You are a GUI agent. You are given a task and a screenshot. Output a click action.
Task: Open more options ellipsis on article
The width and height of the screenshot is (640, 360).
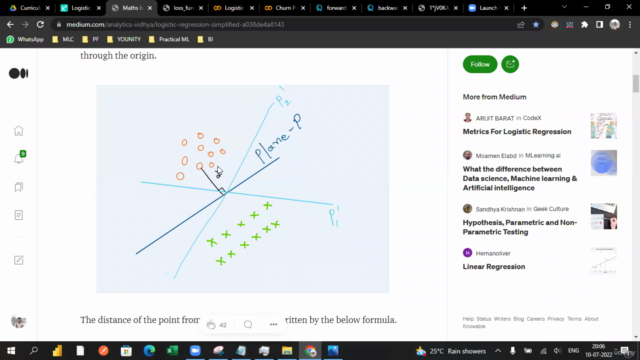coord(273,324)
